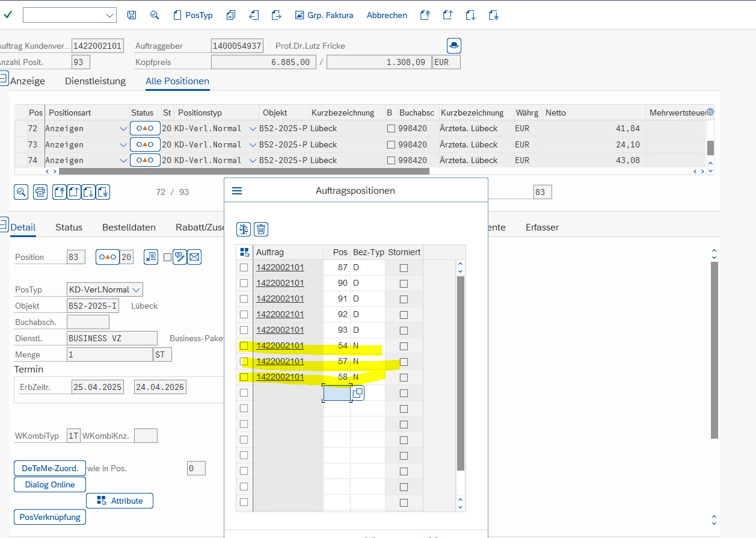Open Positionstyp dropdown in row 73
756x538 pixels.
pyautogui.click(x=252, y=144)
